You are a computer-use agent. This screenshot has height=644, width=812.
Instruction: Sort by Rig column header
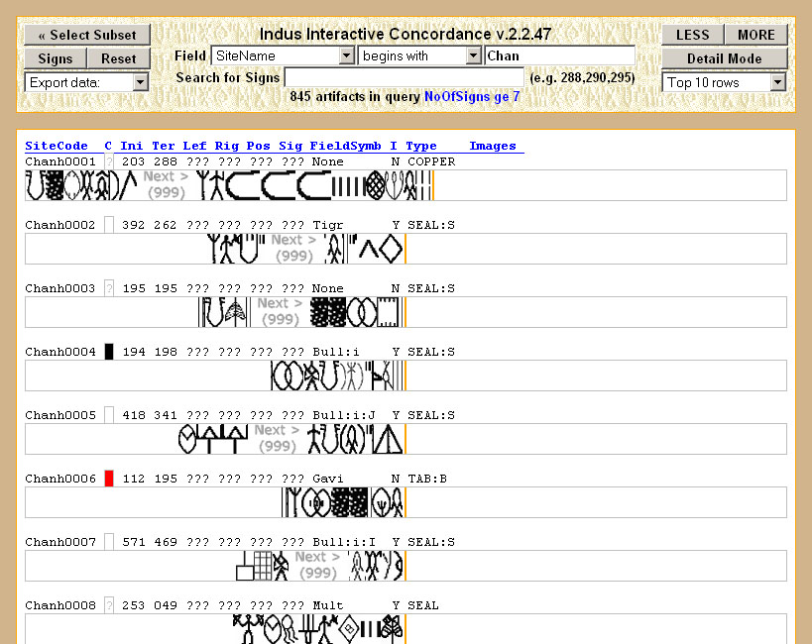[226, 146]
